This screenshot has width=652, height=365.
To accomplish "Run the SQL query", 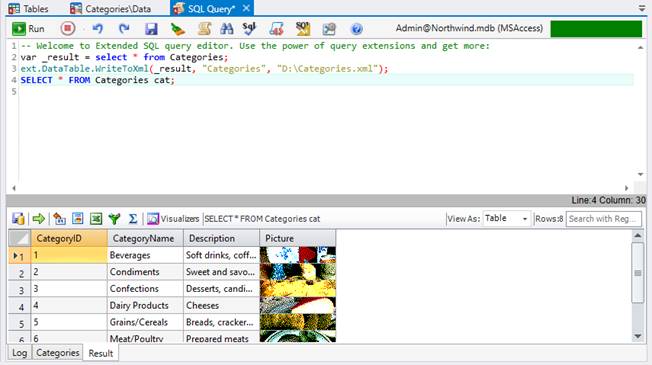I will [x=28, y=29].
